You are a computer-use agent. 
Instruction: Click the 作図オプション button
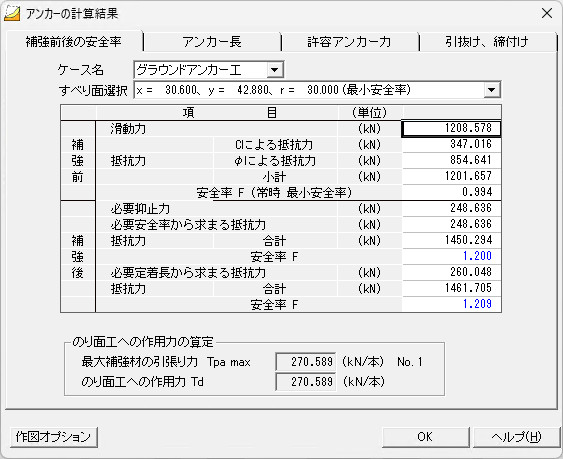pos(53,437)
